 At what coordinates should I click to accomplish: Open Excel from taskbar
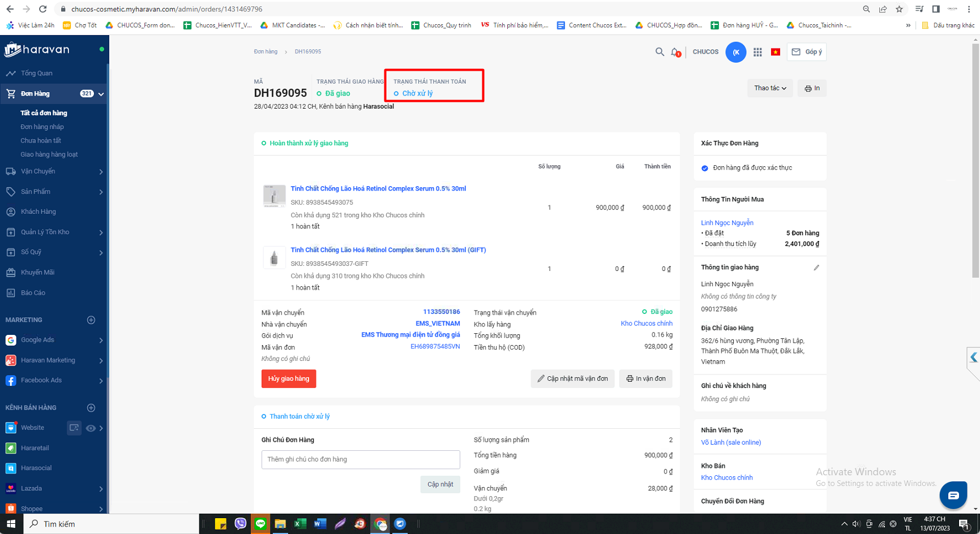click(300, 524)
